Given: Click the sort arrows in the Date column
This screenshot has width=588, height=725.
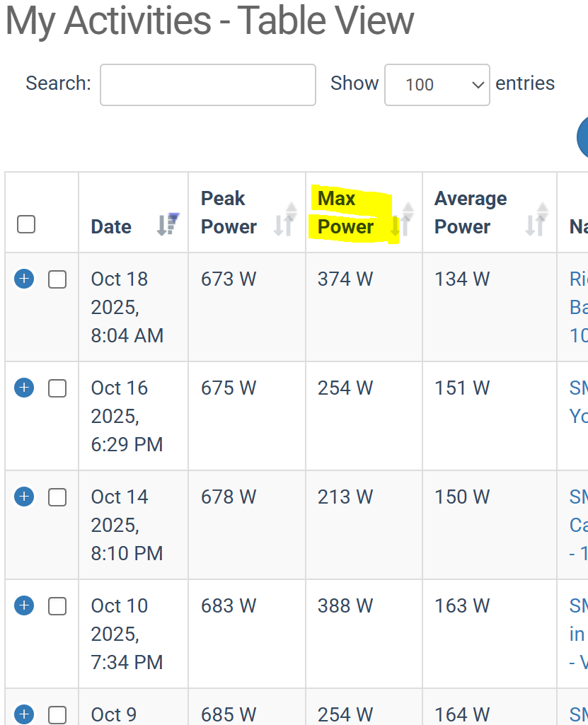Looking at the screenshot, I should click(x=168, y=224).
